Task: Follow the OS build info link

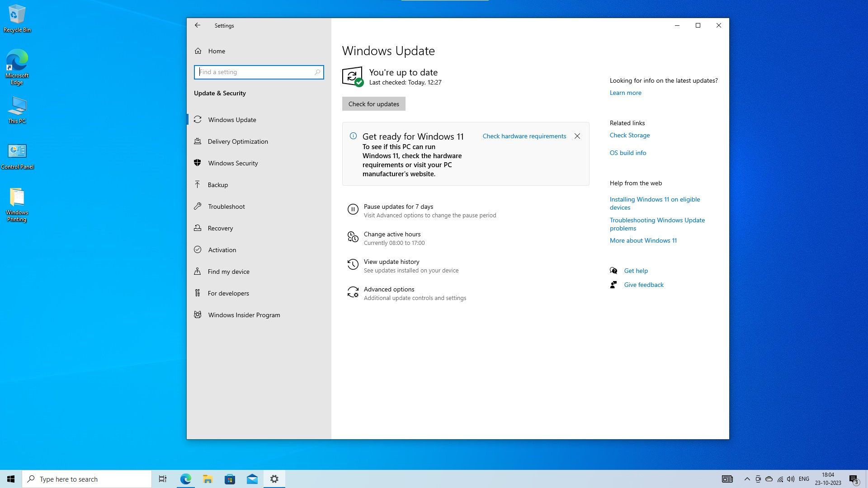Action: pyautogui.click(x=627, y=153)
